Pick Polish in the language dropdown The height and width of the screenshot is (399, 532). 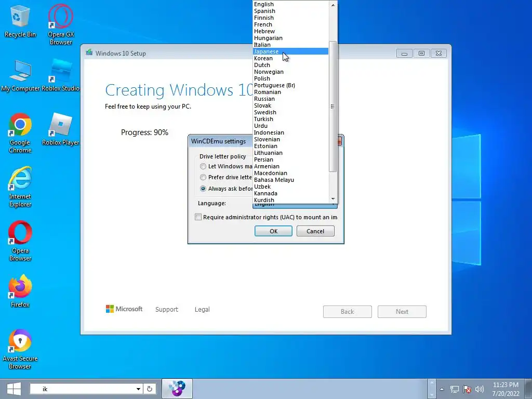point(290,78)
